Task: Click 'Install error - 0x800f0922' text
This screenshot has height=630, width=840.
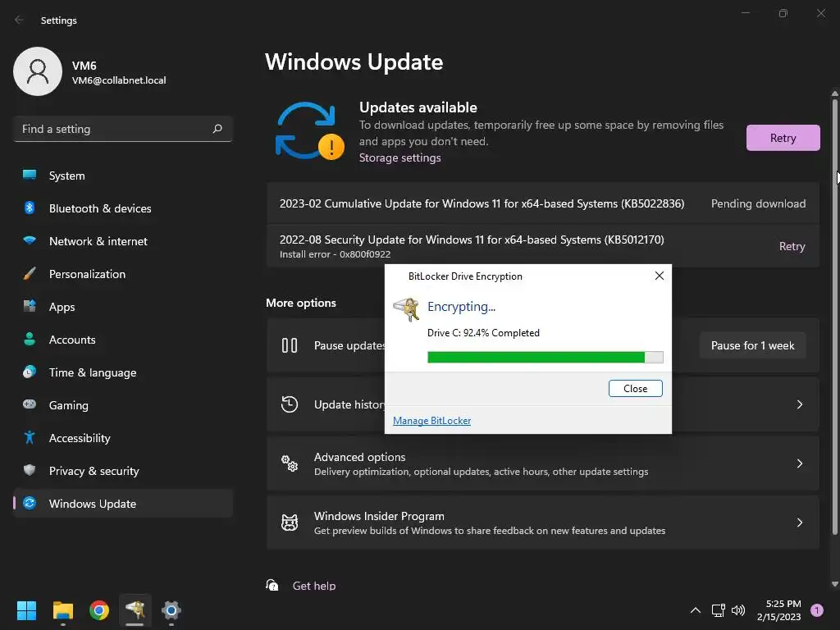Action: [x=335, y=254]
